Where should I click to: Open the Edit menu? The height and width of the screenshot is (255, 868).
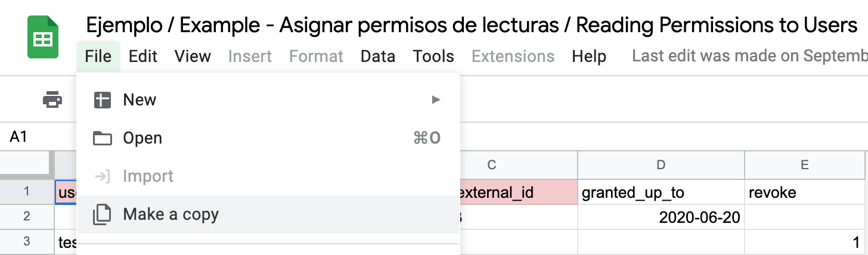(x=143, y=57)
